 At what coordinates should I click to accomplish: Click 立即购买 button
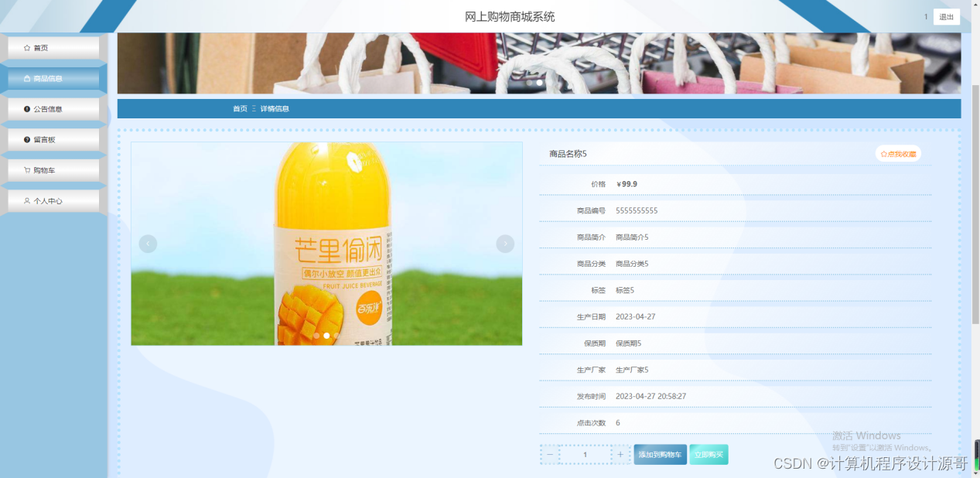click(709, 455)
